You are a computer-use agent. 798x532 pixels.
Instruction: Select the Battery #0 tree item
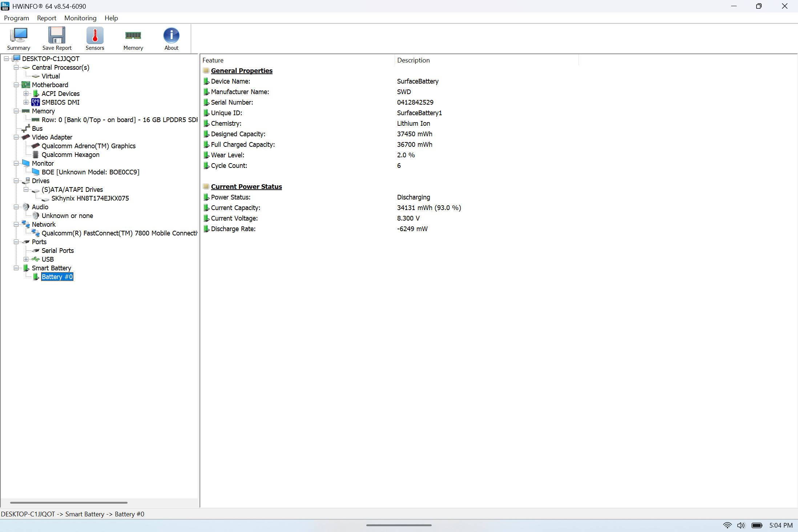pos(57,277)
